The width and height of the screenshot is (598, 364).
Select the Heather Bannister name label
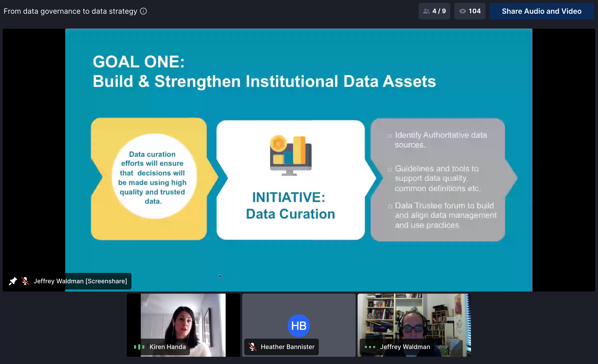click(x=287, y=347)
